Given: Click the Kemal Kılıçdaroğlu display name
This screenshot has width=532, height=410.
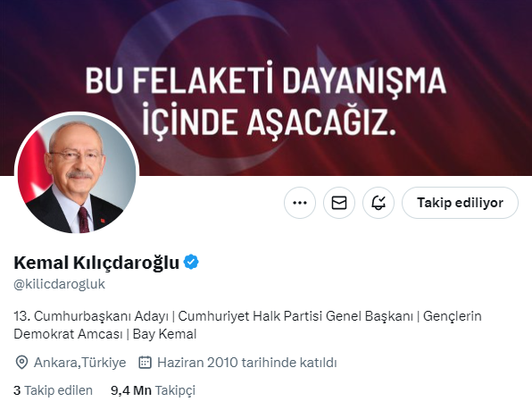Looking at the screenshot, I should pos(96,263).
